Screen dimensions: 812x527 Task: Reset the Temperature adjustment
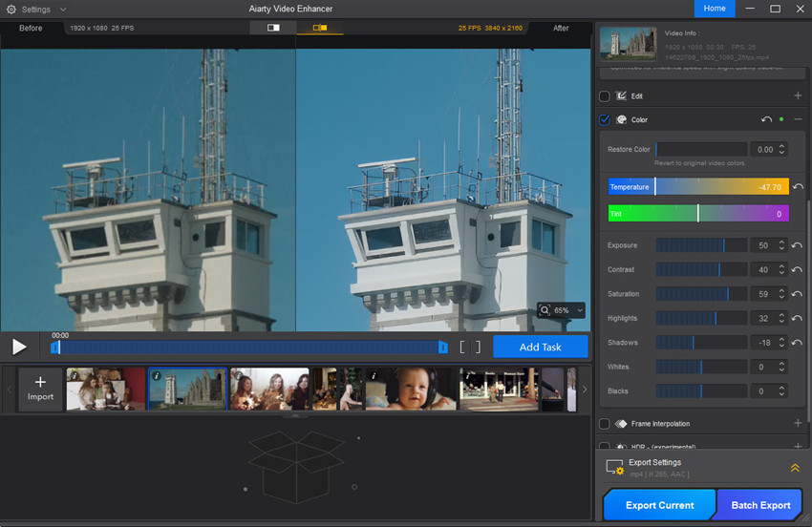coord(798,187)
